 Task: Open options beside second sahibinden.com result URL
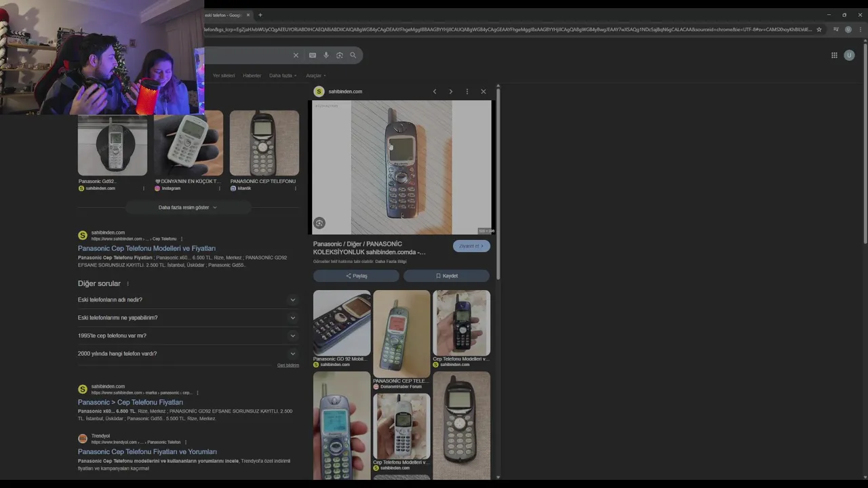point(197,392)
